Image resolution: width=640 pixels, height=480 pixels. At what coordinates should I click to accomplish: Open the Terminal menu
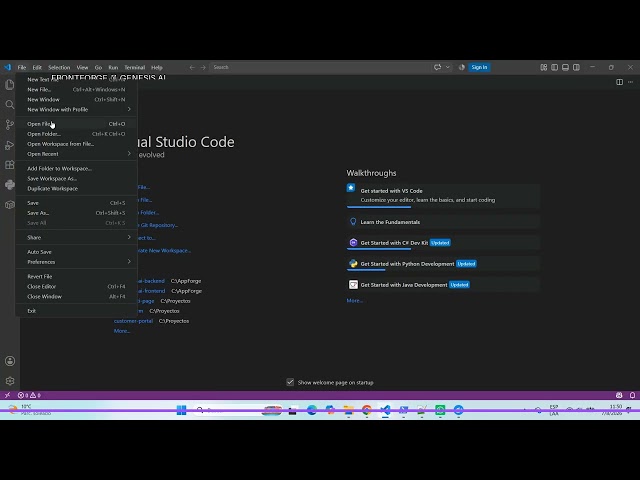click(135, 67)
